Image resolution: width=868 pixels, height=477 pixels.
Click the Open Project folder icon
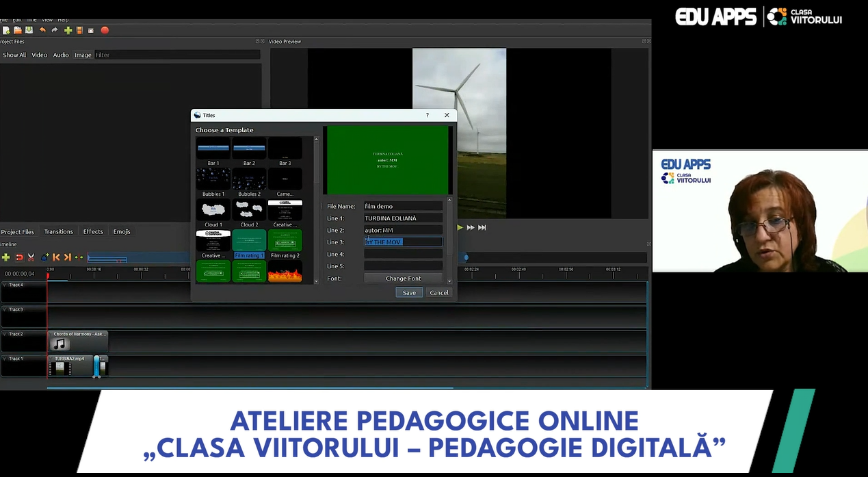pyautogui.click(x=18, y=31)
